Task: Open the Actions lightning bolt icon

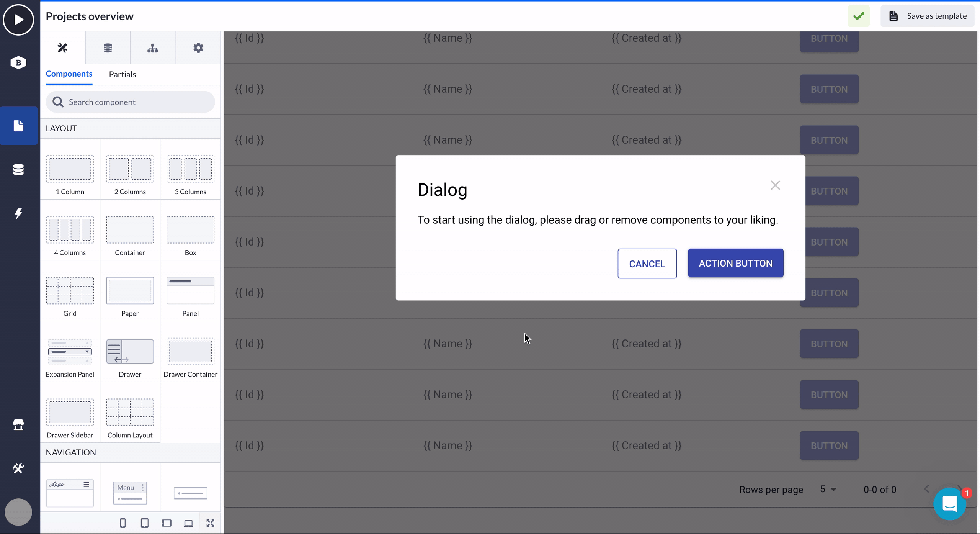Action: pos(18,213)
